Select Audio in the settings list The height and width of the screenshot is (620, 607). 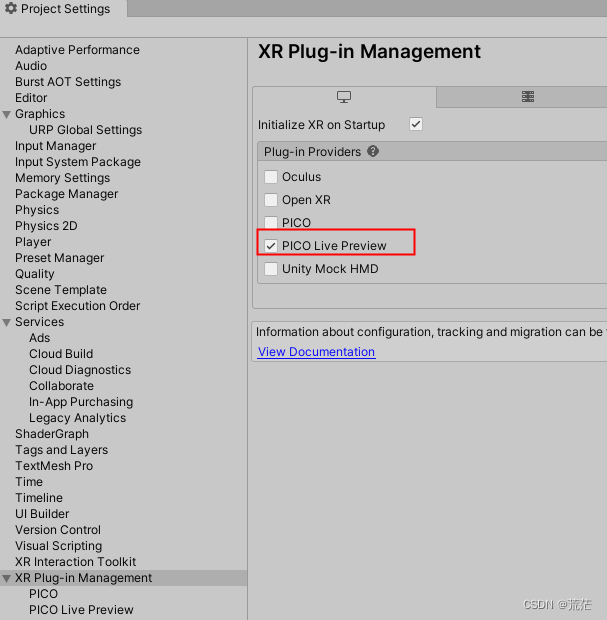click(31, 66)
